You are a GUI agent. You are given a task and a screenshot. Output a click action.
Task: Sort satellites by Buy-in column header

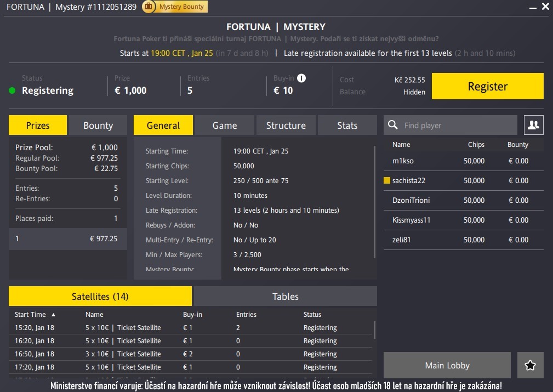[x=192, y=314]
